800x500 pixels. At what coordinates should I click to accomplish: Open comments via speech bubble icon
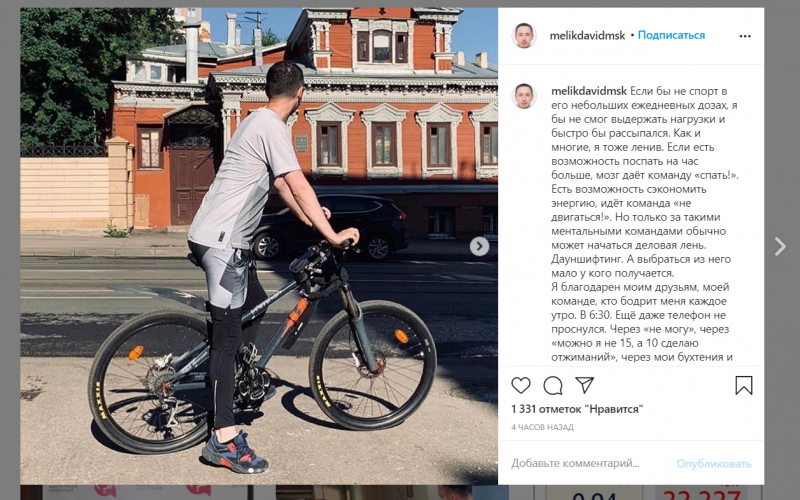(553, 386)
